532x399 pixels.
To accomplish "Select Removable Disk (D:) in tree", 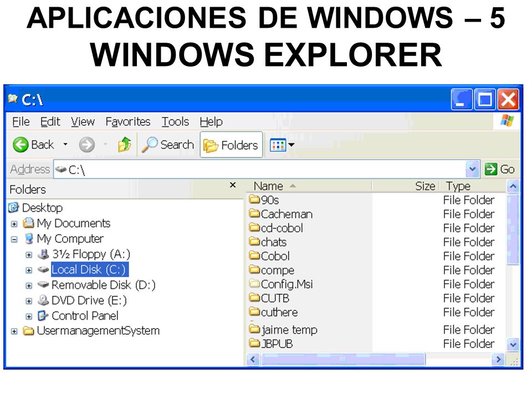I will [x=104, y=285].
